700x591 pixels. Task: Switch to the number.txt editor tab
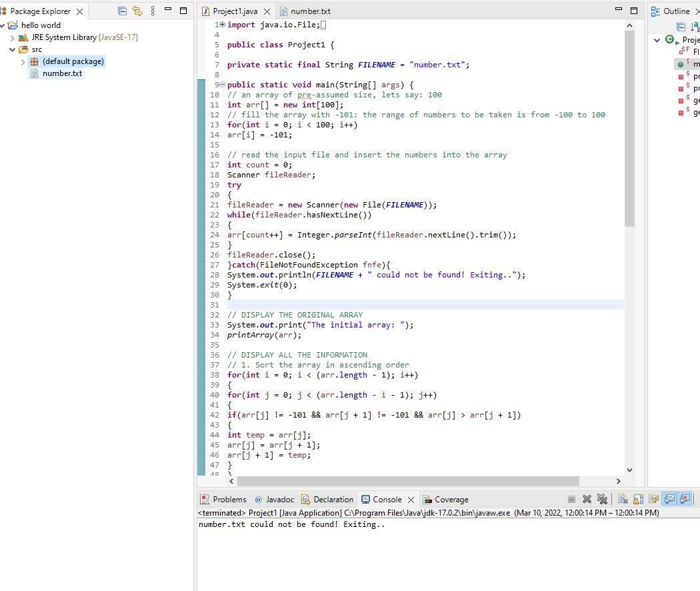tap(310, 11)
